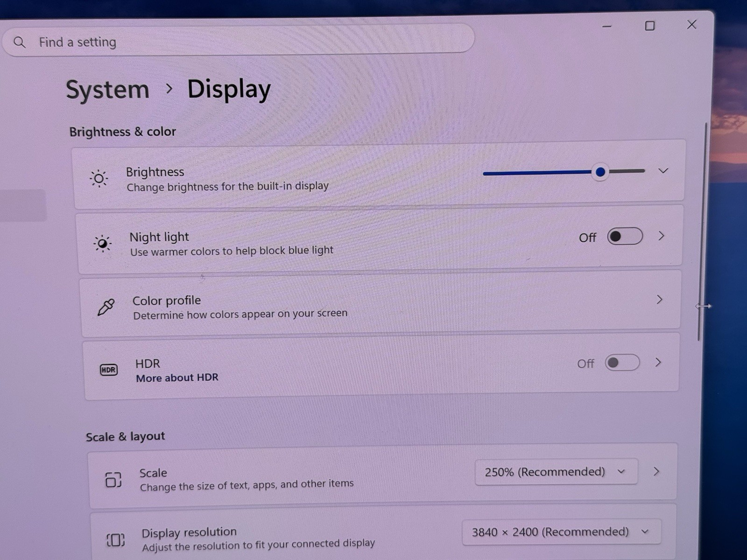747x560 pixels.
Task: Click the Scale & layout heading
Action: pos(125,437)
